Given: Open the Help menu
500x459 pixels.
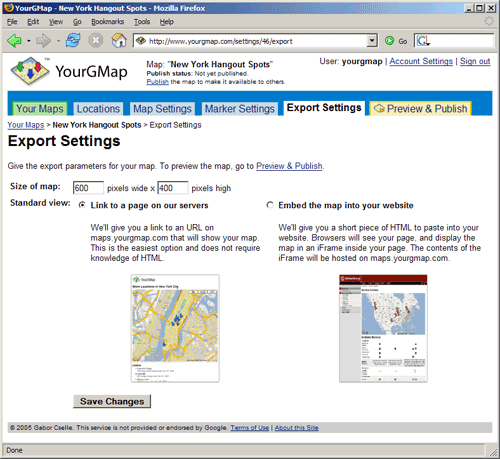Looking at the screenshot, I should point(167,22).
